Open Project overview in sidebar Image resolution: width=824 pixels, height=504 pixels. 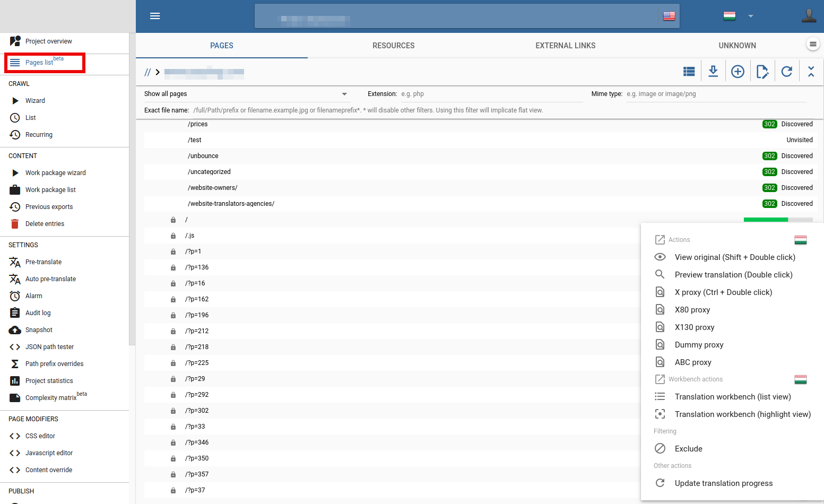49,41
